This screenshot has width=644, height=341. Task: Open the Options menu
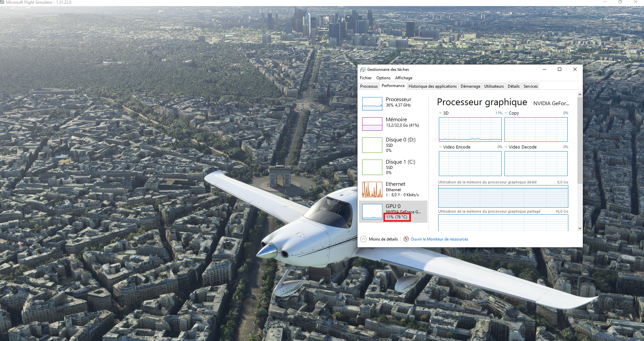point(383,78)
